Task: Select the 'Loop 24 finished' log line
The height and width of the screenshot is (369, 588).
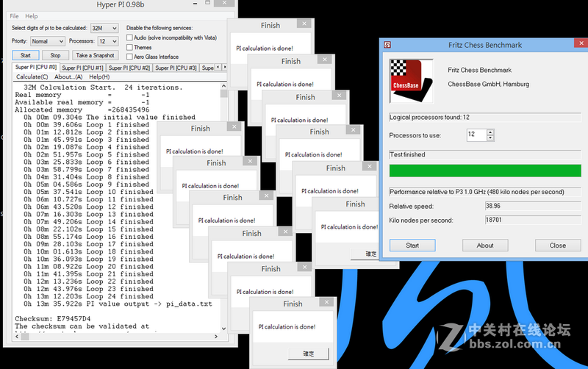Action: coord(88,296)
